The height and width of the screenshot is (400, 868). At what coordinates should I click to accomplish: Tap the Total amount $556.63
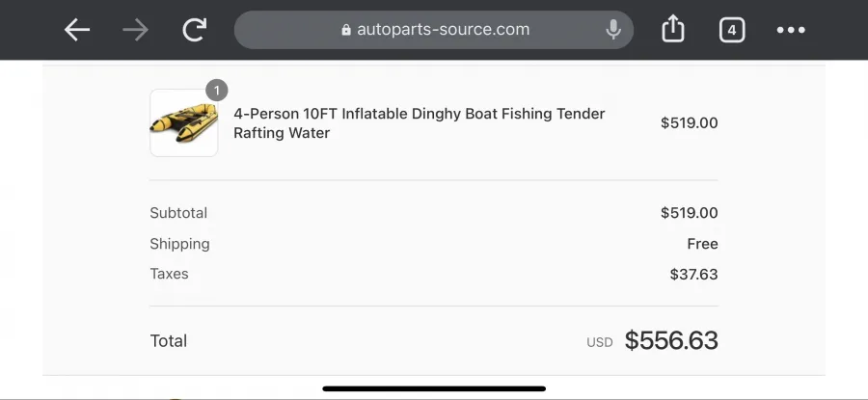[x=671, y=340]
